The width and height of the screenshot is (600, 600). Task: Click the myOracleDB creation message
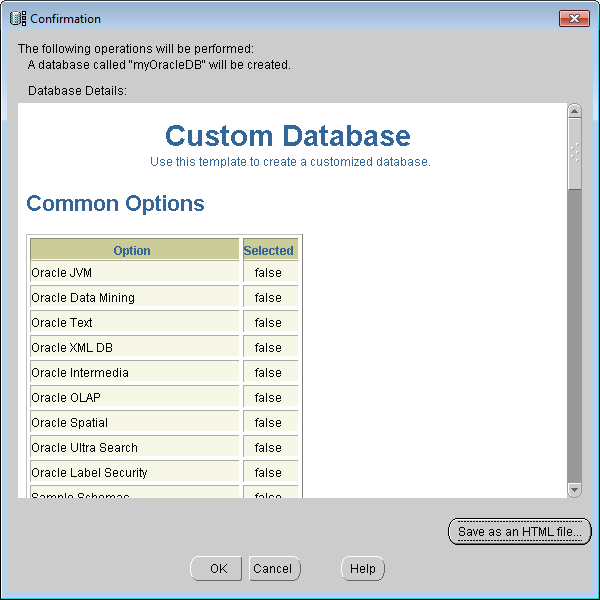coord(159,65)
